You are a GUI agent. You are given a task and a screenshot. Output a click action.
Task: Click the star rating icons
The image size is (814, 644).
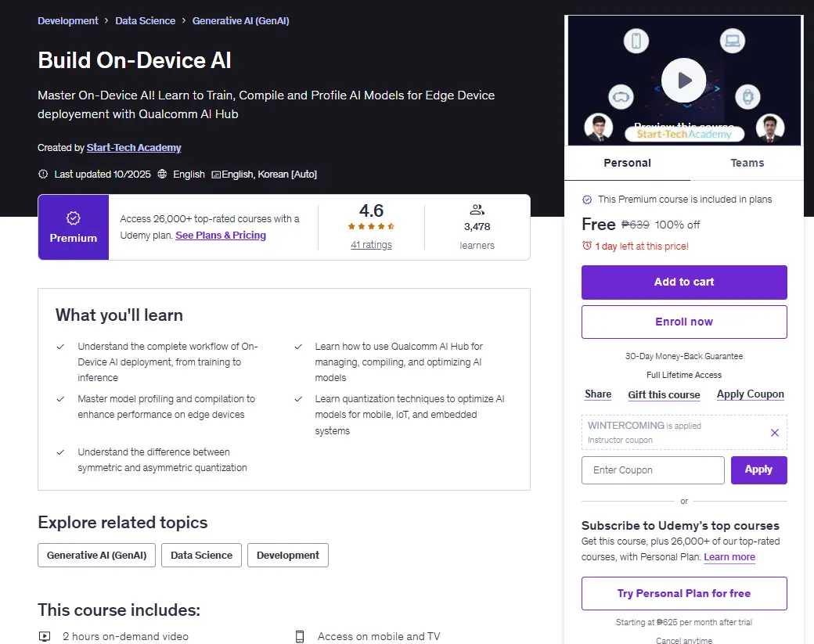(371, 226)
